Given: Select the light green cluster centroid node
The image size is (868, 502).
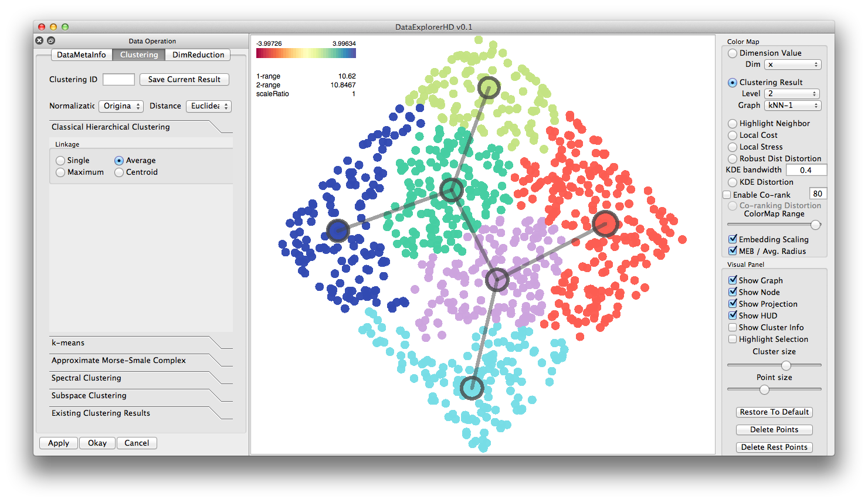Looking at the screenshot, I should coord(489,88).
